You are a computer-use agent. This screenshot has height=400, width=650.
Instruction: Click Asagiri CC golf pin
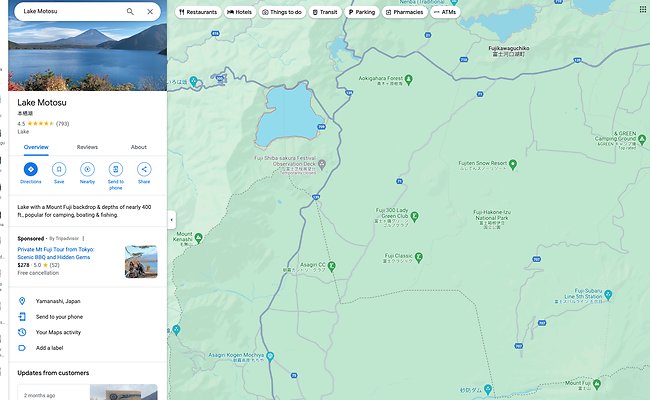[x=331, y=266]
